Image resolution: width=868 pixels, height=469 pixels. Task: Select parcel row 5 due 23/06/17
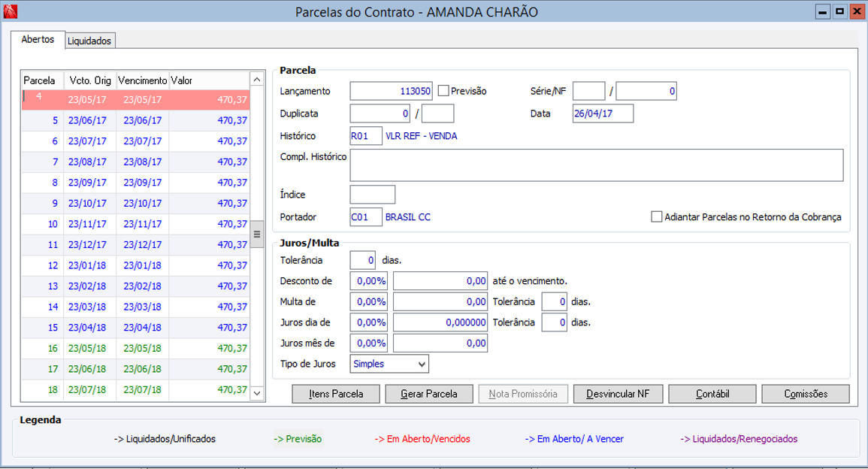[x=135, y=120]
